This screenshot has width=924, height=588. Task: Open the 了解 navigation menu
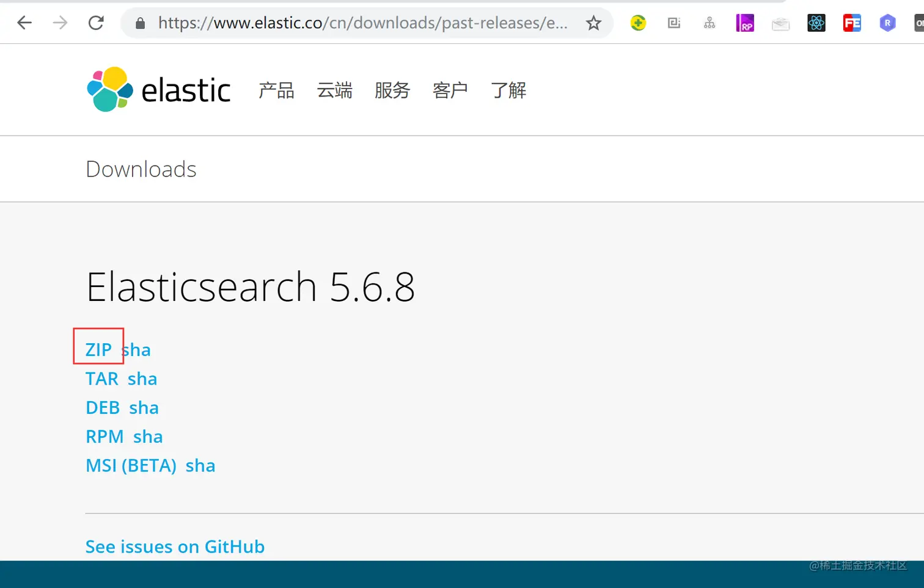tap(508, 90)
